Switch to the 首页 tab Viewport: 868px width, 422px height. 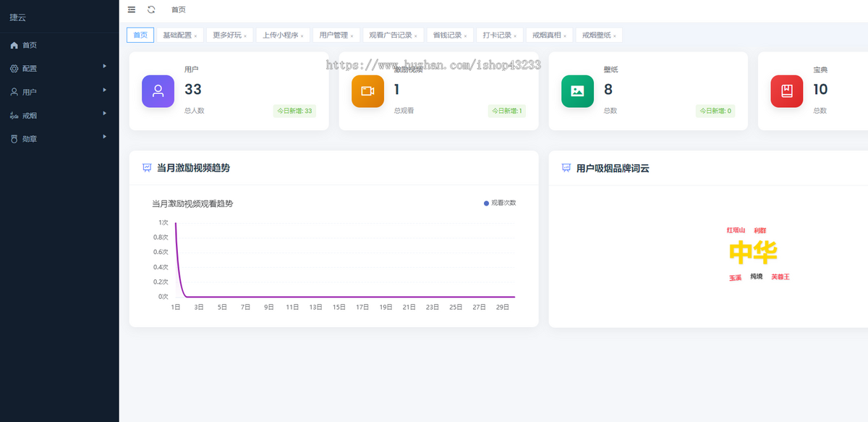click(x=140, y=35)
